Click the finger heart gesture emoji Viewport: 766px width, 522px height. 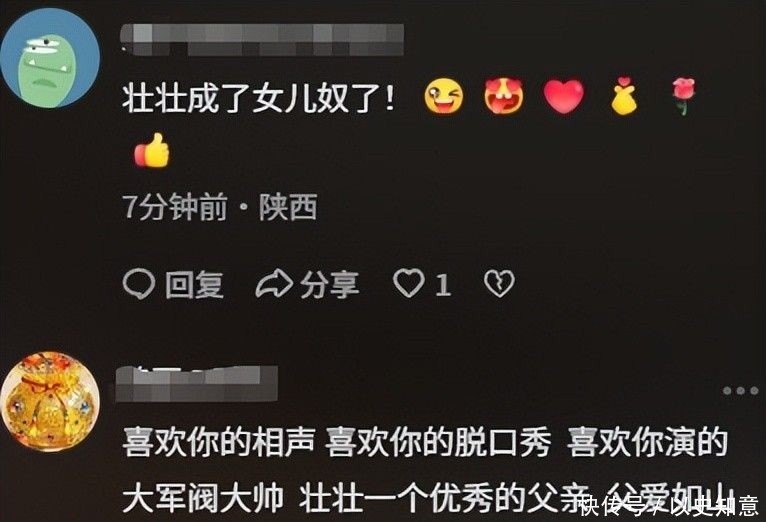click(624, 96)
